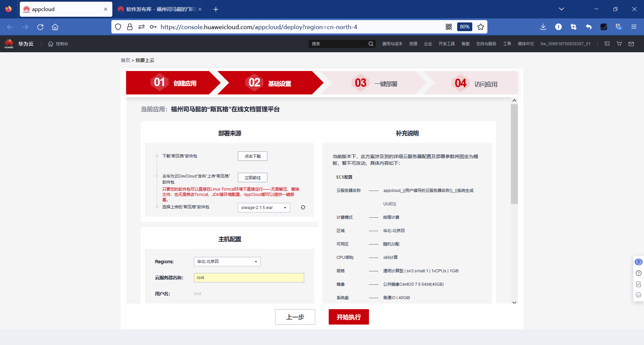Image resolution: width=644 pixels, height=345 pixels.
Task: Open the browser tab list chevron
Action: (562, 9)
